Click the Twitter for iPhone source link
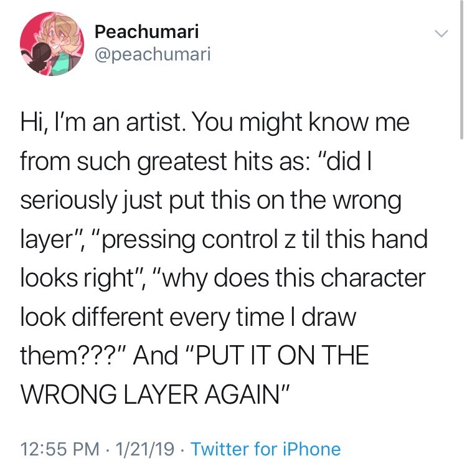467x476 pixels. 265,449
